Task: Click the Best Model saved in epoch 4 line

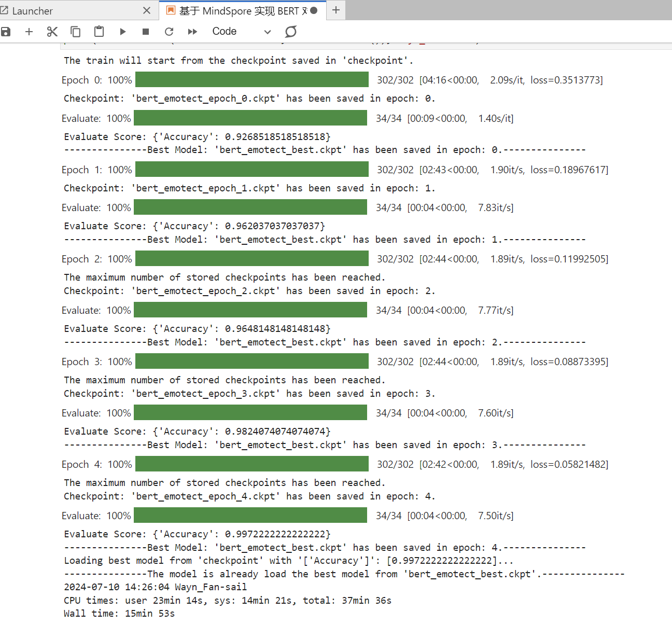Action: pos(325,548)
